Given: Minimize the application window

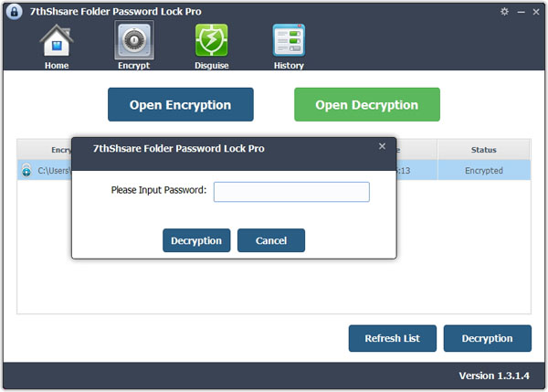Looking at the screenshot, I should pyautogui.click(x=522, y=12).
